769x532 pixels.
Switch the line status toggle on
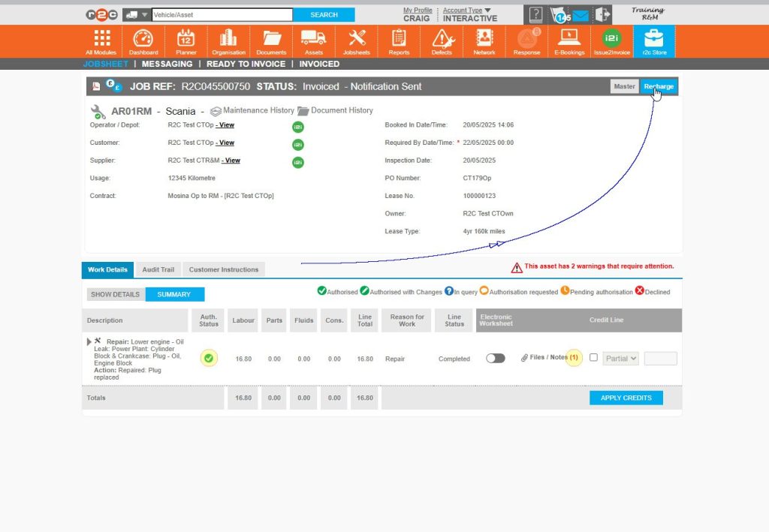pyautogui.click(x=495, y=358)
